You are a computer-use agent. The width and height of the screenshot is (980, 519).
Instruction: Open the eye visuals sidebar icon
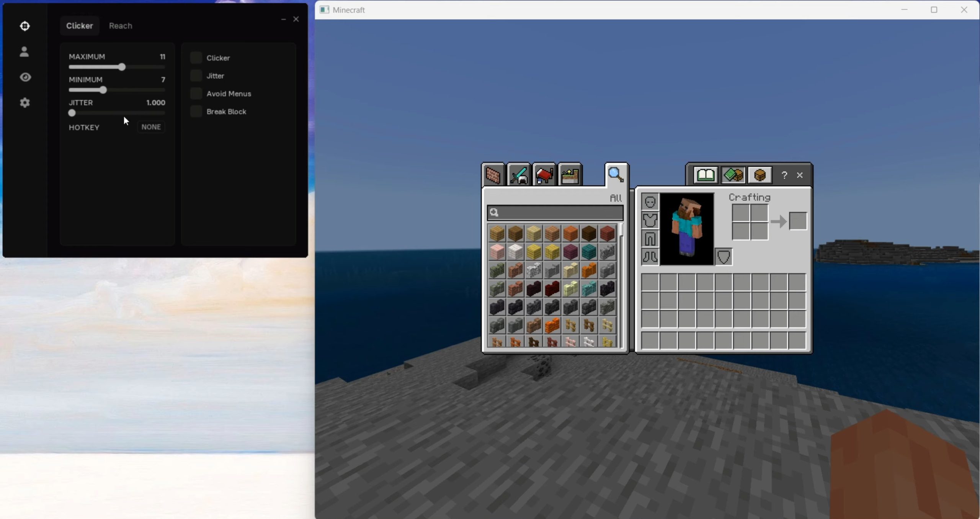[25, 77]
